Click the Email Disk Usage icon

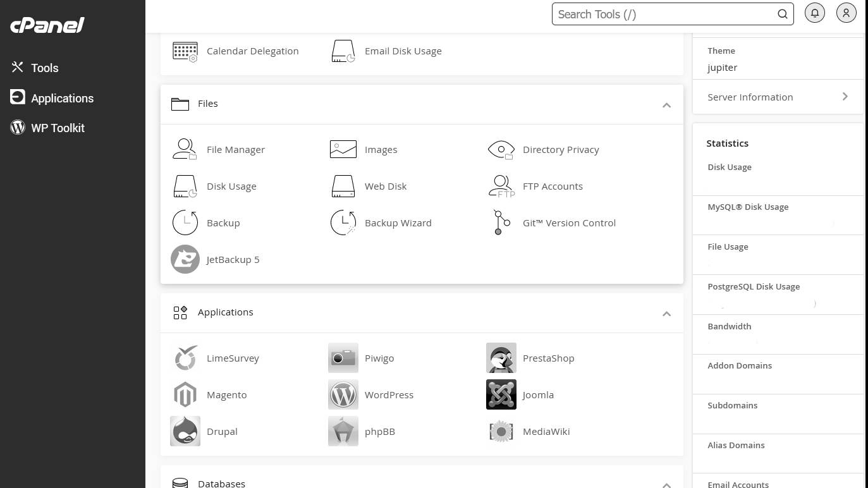[343, 51]
